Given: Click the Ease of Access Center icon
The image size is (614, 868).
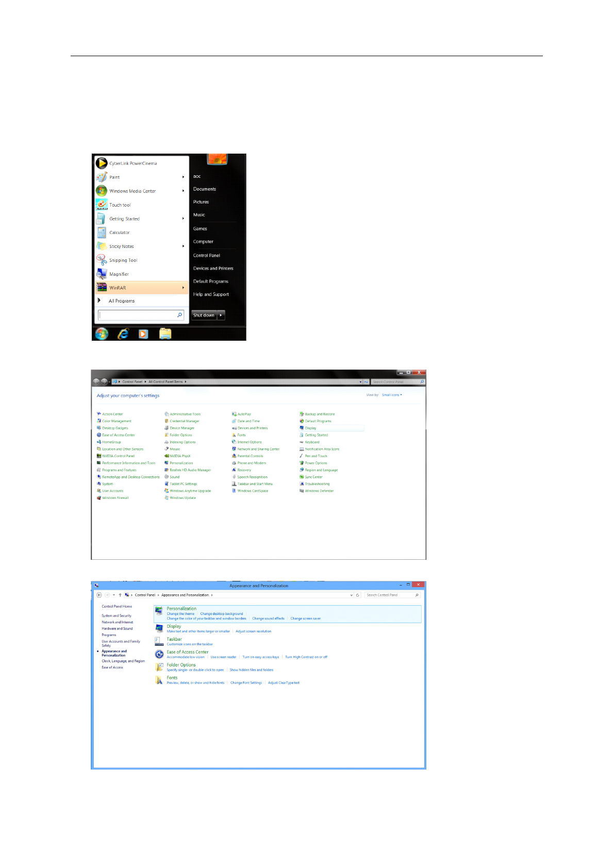Looking at the screenshot, I should point(159,655).
